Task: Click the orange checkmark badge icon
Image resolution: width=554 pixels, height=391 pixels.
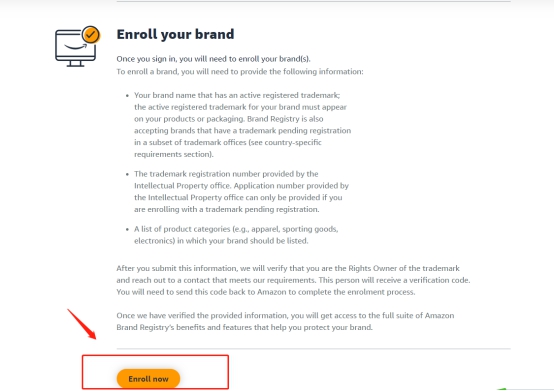Action: coord(91,34)
